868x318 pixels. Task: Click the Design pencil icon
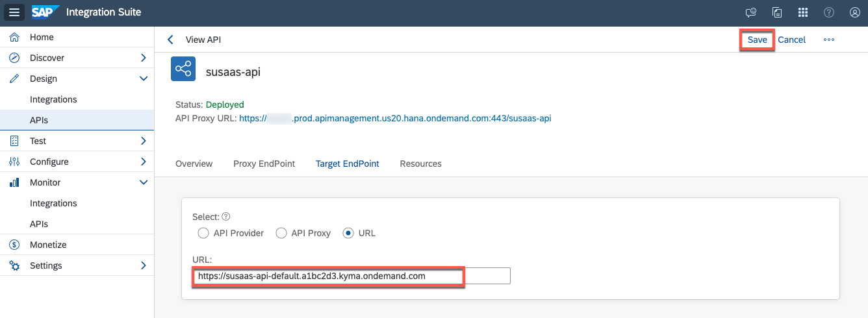(x=14, y=79)
